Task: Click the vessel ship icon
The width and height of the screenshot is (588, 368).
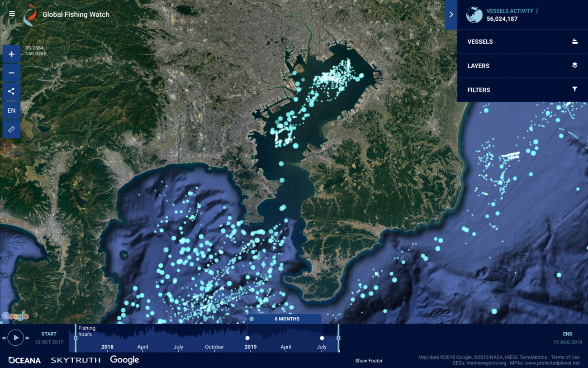Action: [574, 41]
